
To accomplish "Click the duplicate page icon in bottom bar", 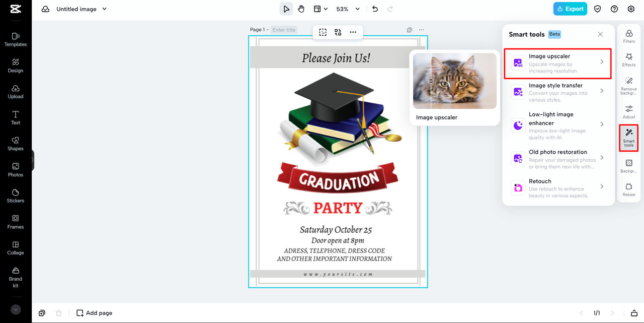I will pyautogui.click(x=42, y=313).
